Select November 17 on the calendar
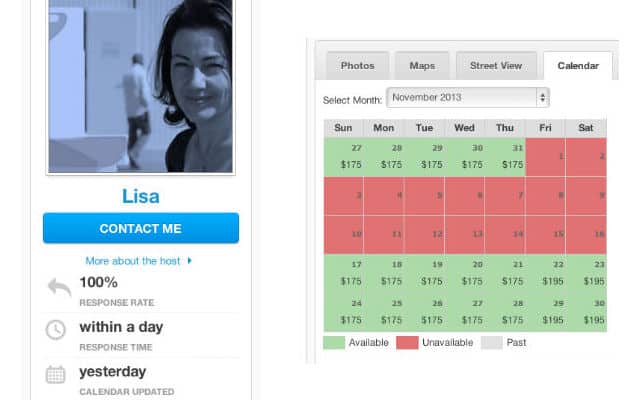The width and height of the screenshot is (640, 400). click(x=344, y=273)
